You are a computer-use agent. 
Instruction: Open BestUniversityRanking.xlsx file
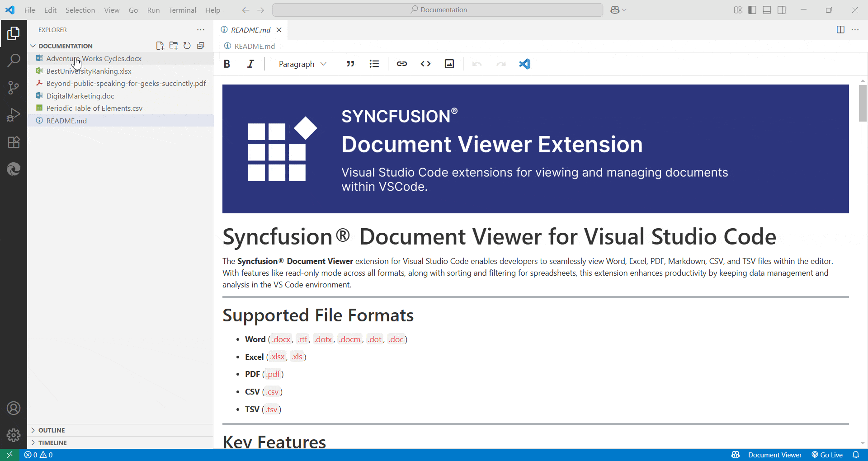pos(89,71)
